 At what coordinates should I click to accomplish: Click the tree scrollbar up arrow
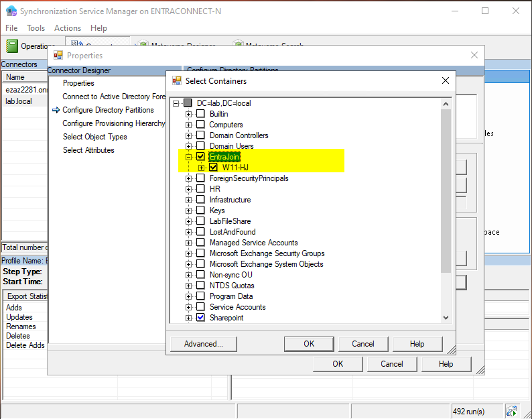(446, 104)
